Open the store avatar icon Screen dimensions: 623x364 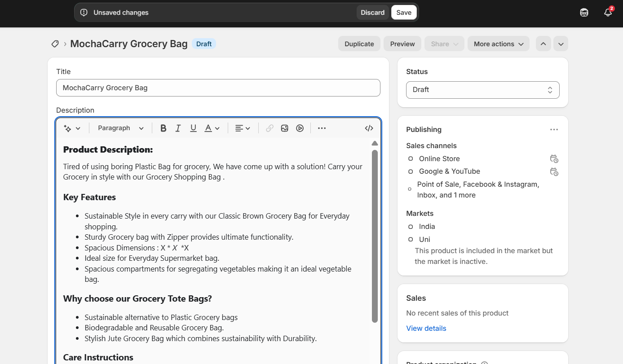pos(584,13)
